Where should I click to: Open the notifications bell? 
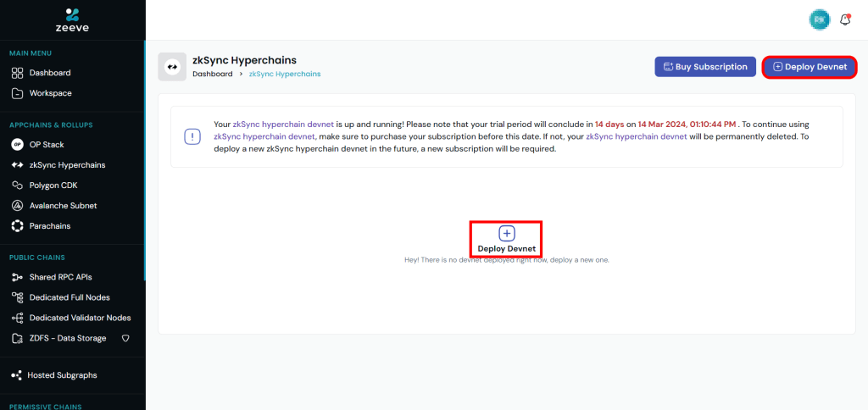click(x=845, y=20)
